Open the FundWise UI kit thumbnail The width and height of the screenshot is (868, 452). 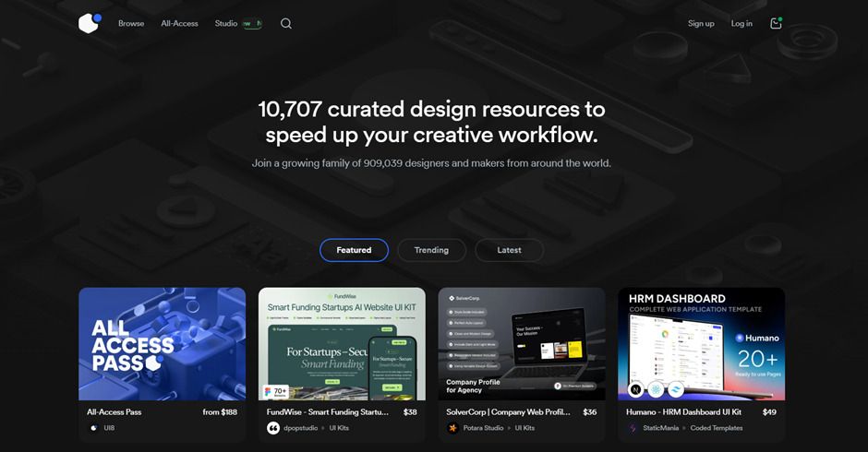(x=342, y=343)
